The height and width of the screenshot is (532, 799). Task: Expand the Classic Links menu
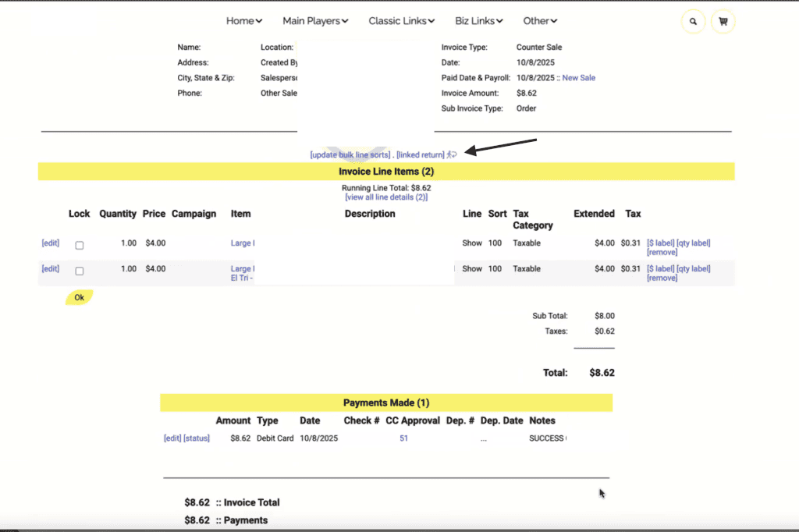pyautogui.click(x=402, y=21)
